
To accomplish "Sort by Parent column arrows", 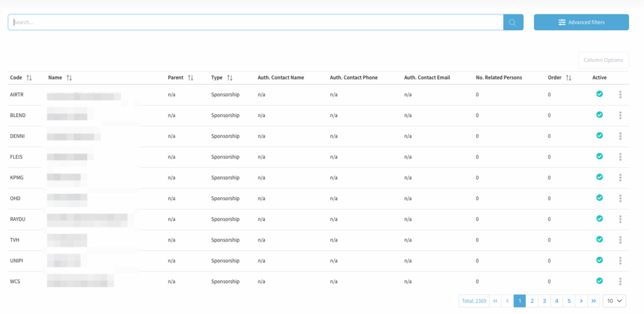I will pos(190,77).
